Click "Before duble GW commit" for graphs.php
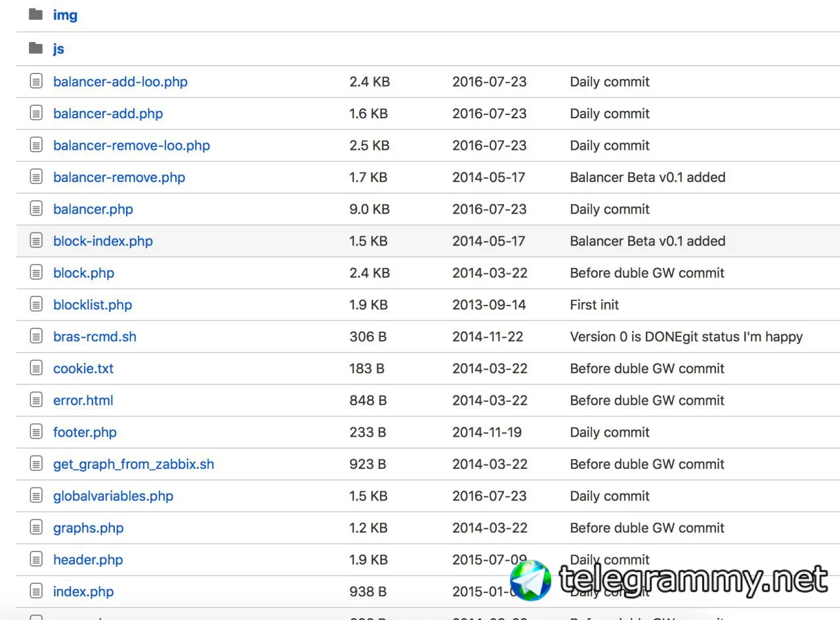 tap(647, 528)
